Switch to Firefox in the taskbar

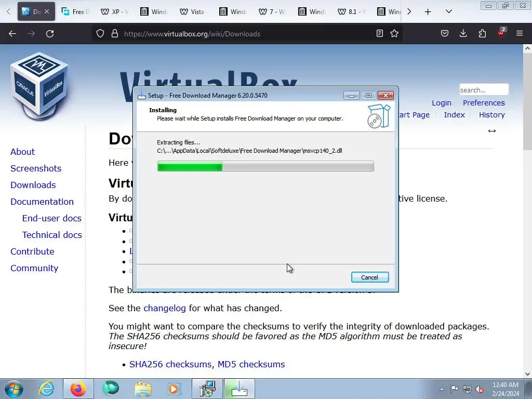[78, 389]
